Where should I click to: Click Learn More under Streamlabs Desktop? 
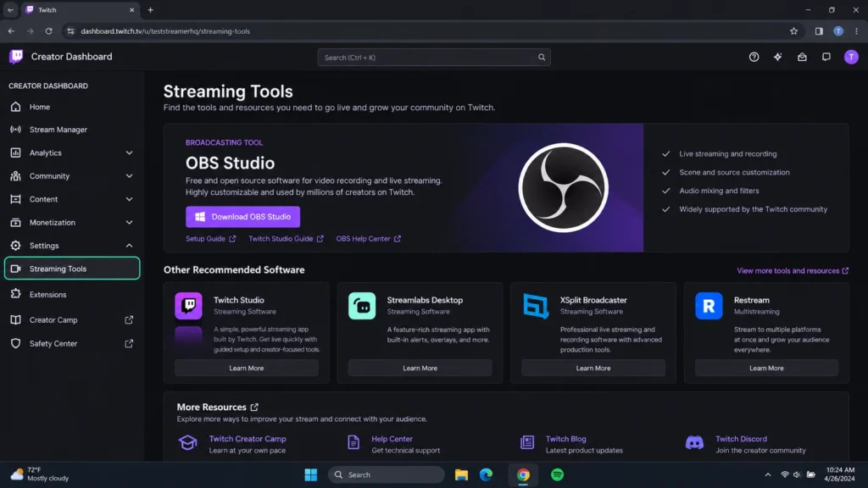pyautogui.click(x=420, y=368)
